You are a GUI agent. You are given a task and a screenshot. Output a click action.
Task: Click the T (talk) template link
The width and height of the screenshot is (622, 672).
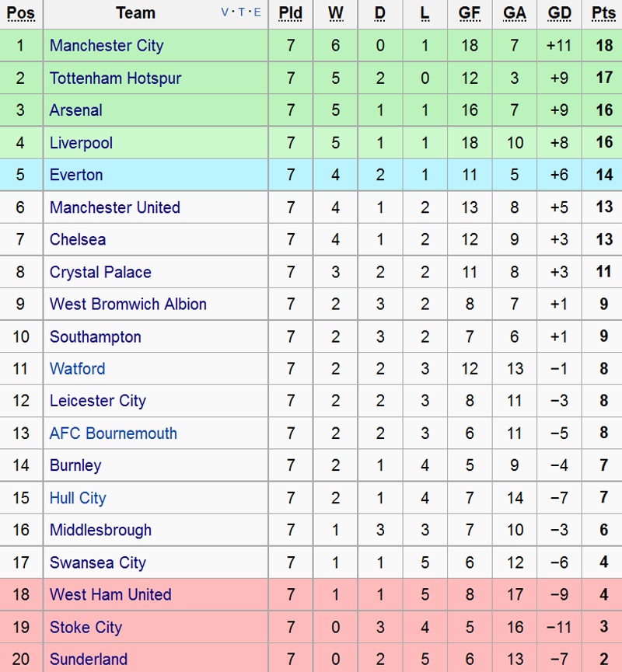(x=242, y=12)
